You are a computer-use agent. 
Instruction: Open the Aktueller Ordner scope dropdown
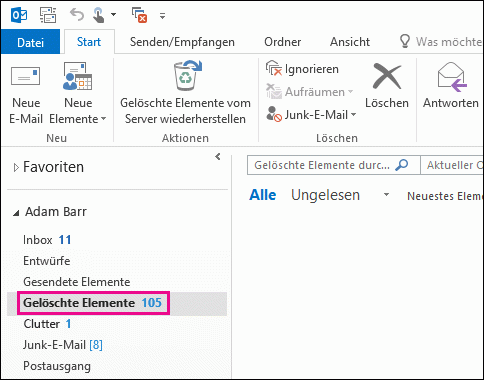pos(452,165)
